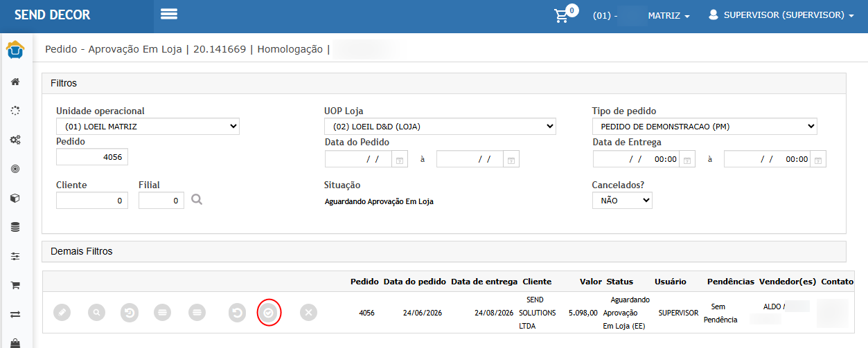
Task: Click the magnifier view icon in order 4056 row
Action: tap(97, 313)
